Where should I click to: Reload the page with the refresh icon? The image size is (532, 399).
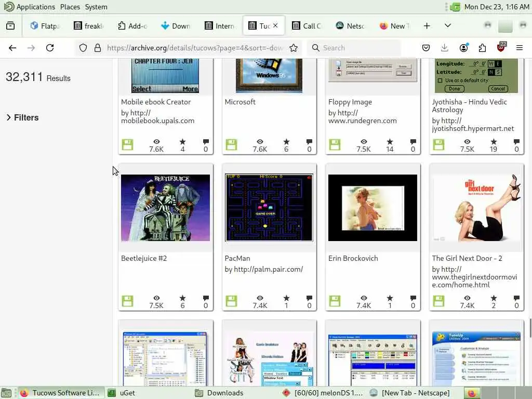pos(50,48)
